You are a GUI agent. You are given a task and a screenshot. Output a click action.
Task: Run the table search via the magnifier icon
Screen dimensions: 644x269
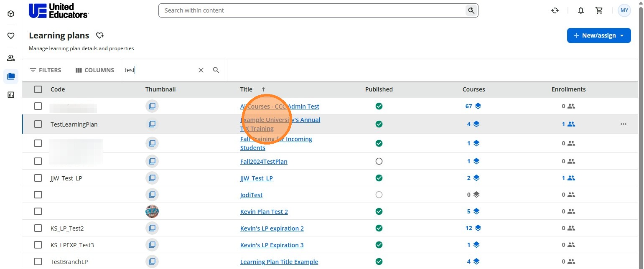coord(216,70)
